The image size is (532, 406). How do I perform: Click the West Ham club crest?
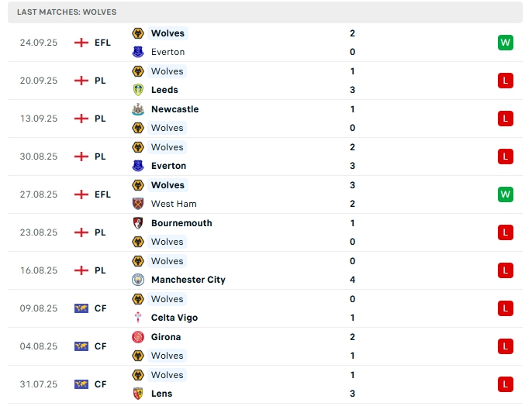138,204
